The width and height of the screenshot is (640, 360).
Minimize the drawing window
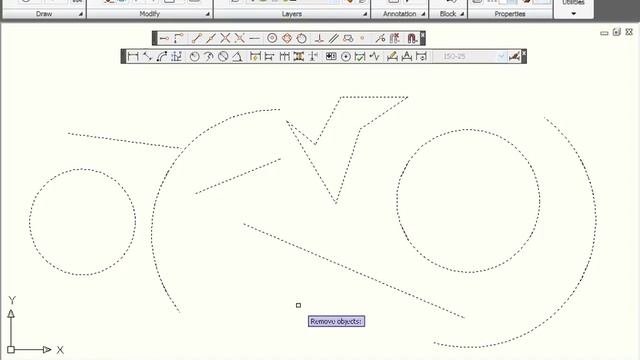(x=604, y=33)
